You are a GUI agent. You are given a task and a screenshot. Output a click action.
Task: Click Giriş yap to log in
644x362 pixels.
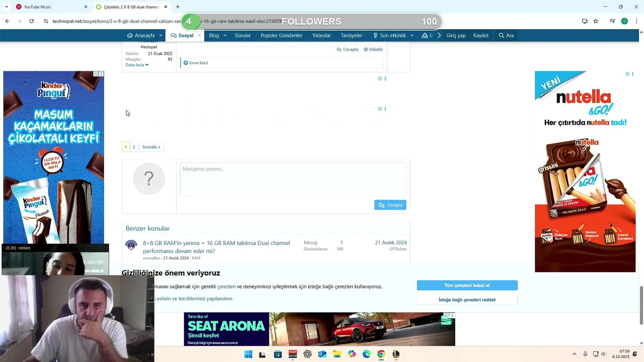[456, 35]
